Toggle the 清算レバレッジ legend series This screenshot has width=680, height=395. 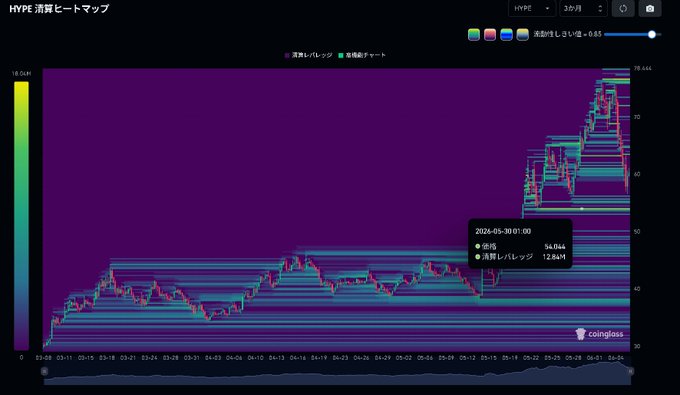click(308, 55)
